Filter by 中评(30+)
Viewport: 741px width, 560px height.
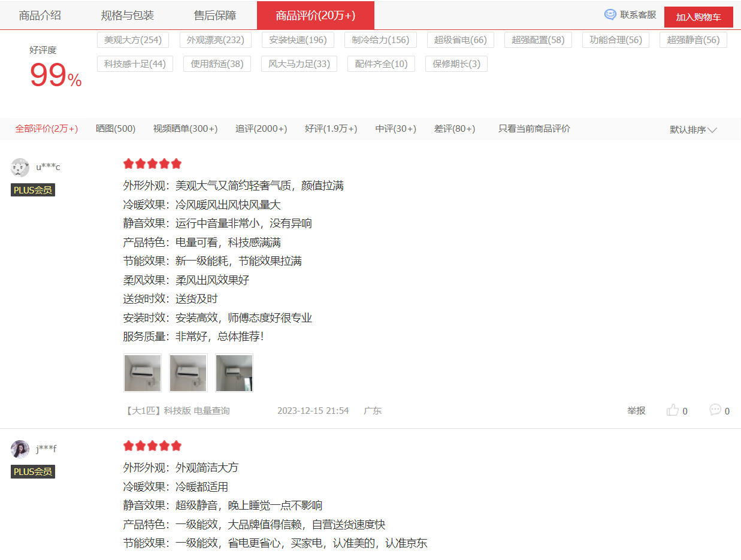pos(396,129)
